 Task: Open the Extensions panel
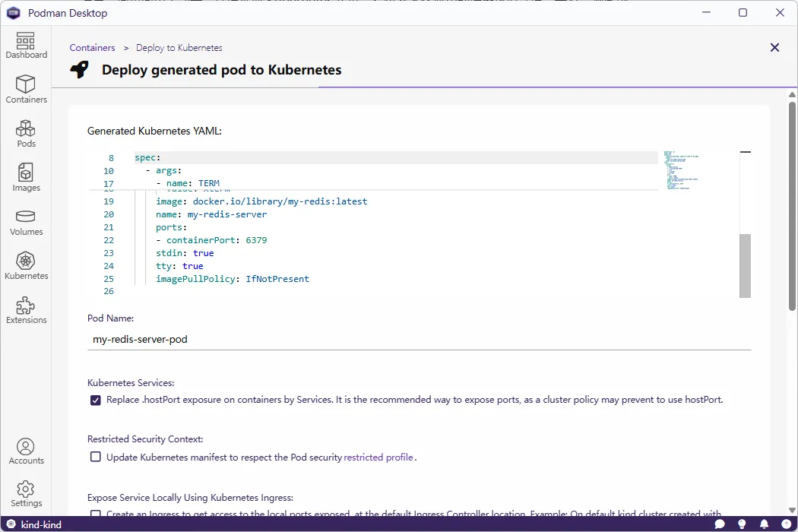(x=26, y=309)
